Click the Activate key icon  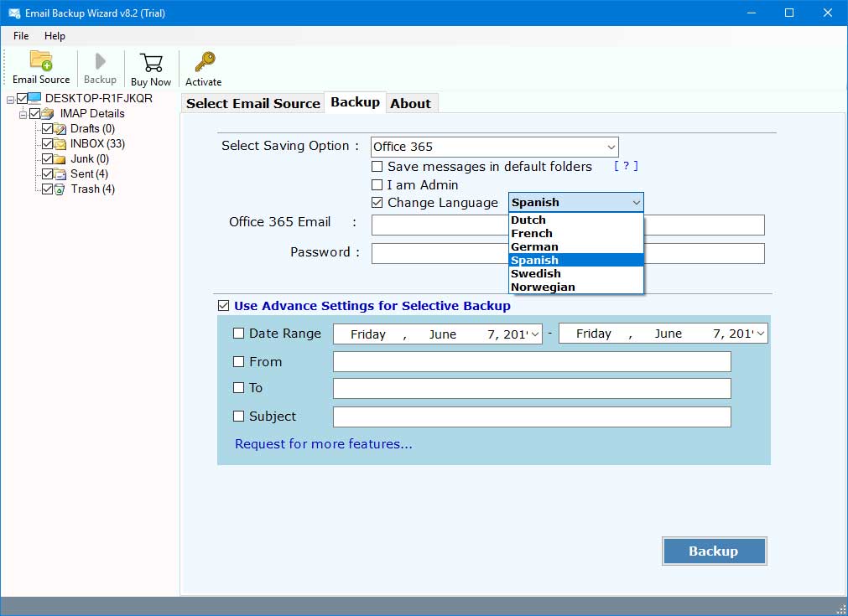(204, 63)
